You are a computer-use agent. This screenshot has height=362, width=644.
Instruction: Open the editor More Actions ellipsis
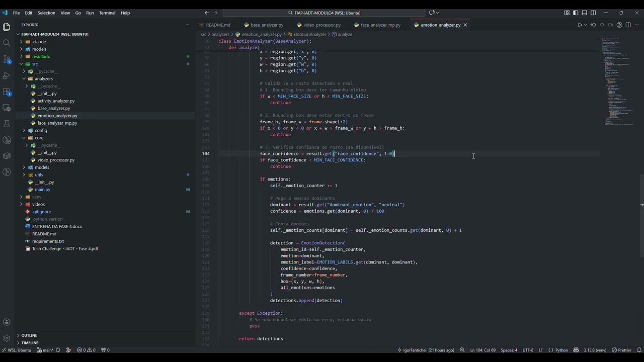pos(636,25)
